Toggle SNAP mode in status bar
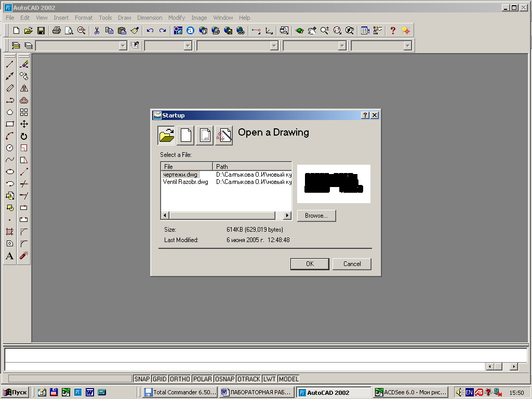This screenshot has height=399, width=532. pyautogui.click(x=142, y=379)
